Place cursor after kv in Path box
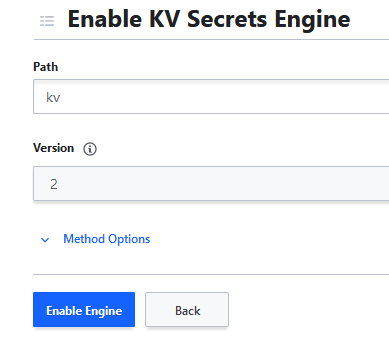Viewport: 389px width, 360px height. click(61, 98)
